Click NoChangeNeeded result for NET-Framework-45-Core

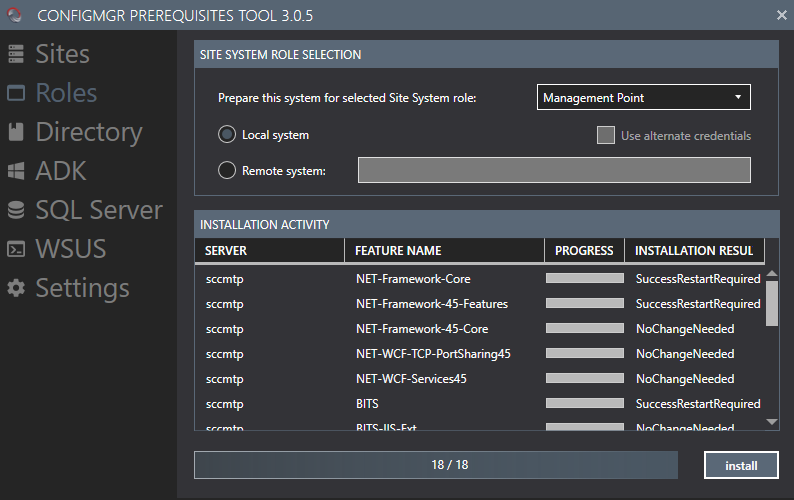pyautogui.click(x=685, y=329)
